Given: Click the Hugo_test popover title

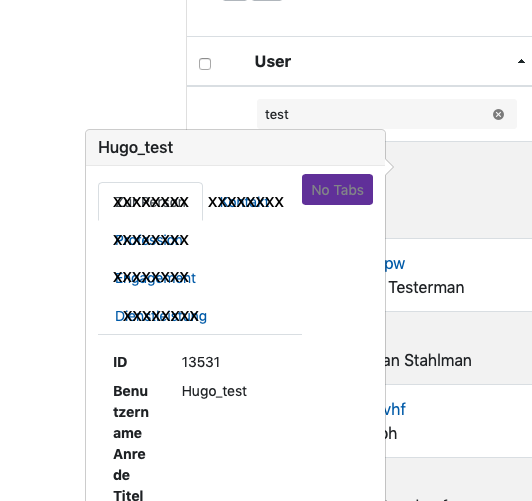Looking at the screenshot, I should pyautogui.click(x=135, y=148).
